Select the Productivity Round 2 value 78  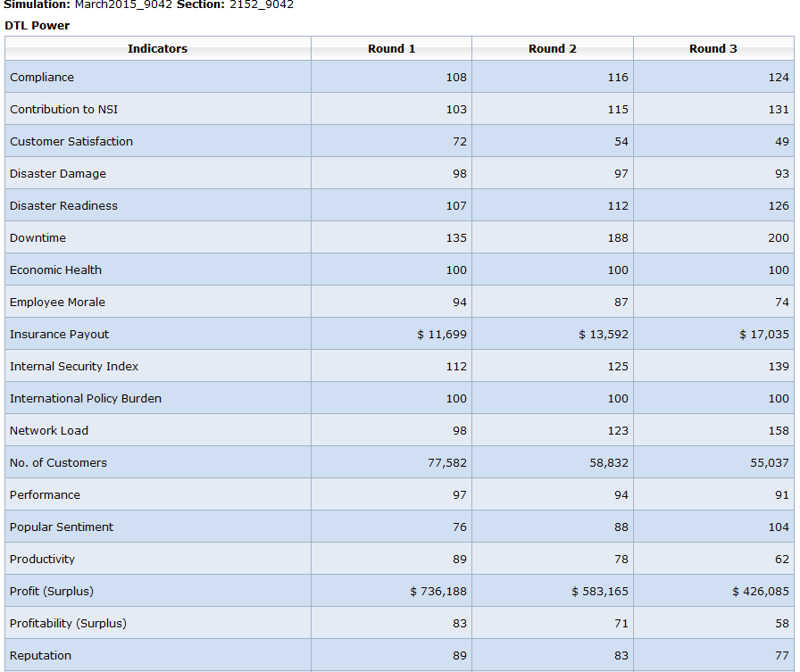(x=621, y=560)
